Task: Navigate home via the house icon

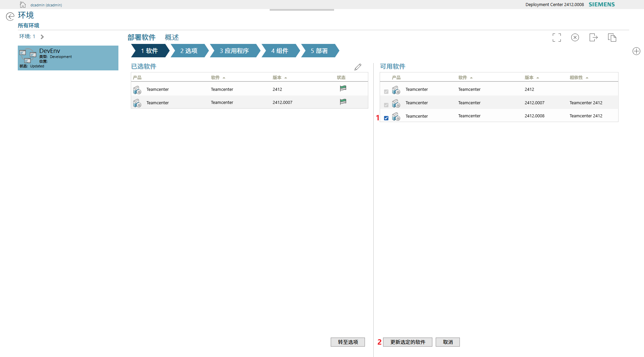Action: (x=22, y=5)
